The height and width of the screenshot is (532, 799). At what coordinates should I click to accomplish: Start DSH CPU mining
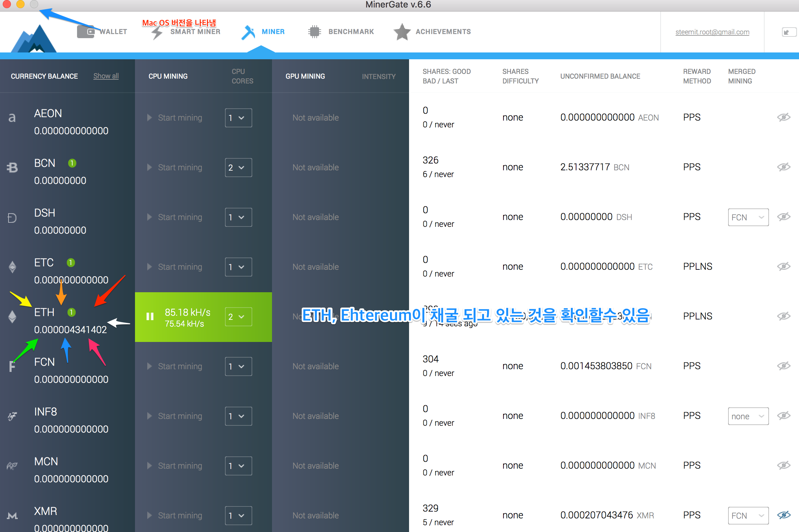click(175, 217)
